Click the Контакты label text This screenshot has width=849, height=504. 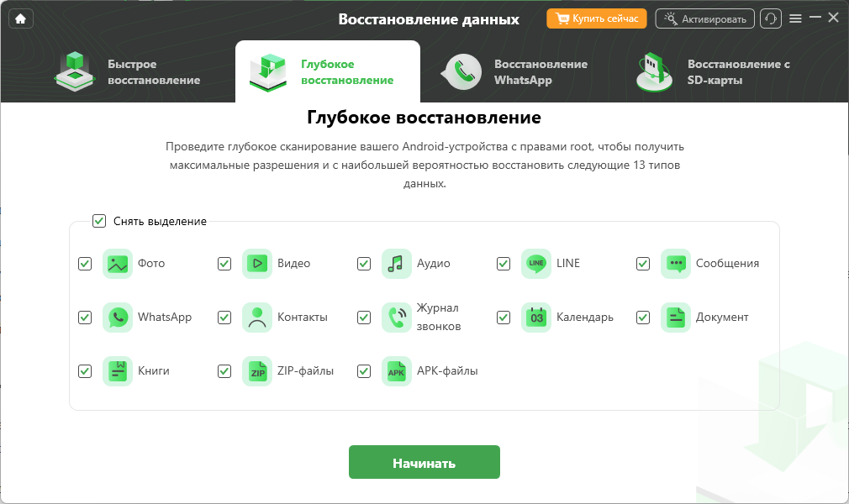point(302,318)
